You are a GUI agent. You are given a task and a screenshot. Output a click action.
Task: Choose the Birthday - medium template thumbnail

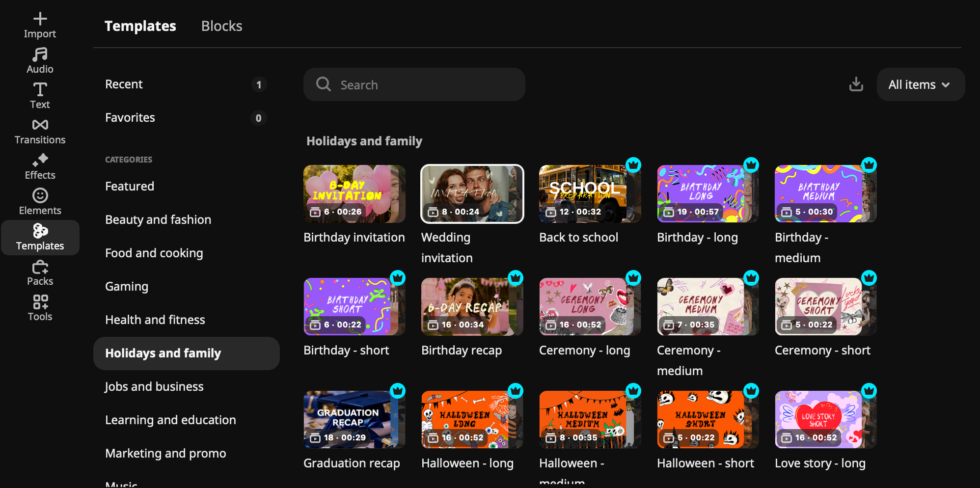coord(826,194)
